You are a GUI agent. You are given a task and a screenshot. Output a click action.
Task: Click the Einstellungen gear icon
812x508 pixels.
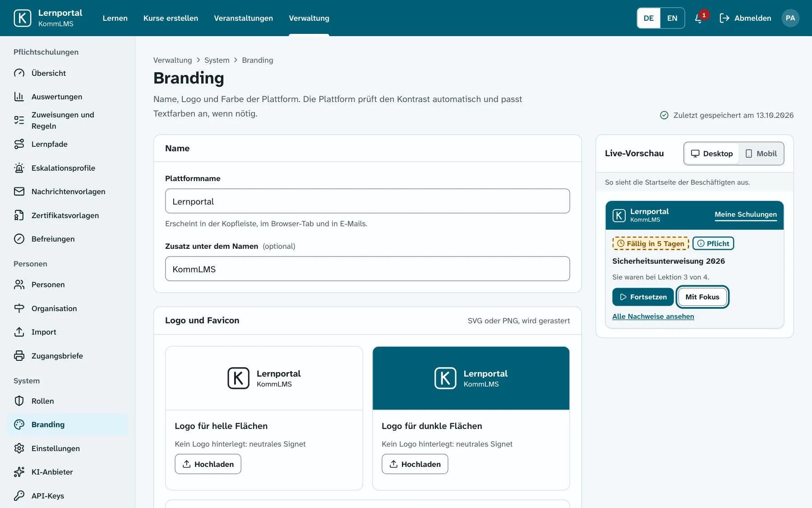[19, 448]
